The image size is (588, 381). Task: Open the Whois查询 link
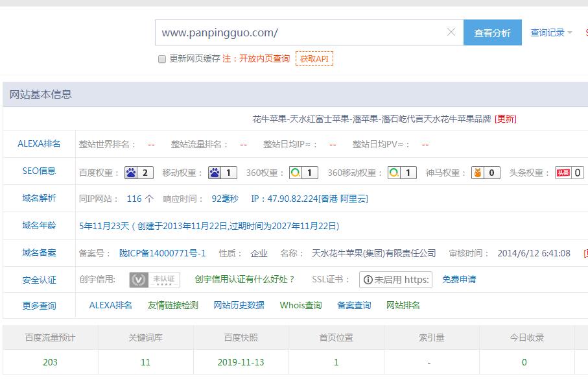click(300, 304)
